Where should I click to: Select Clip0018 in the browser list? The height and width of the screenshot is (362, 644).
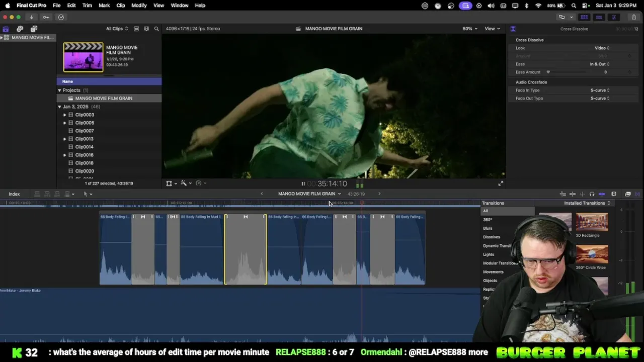(x=84, y=163)
